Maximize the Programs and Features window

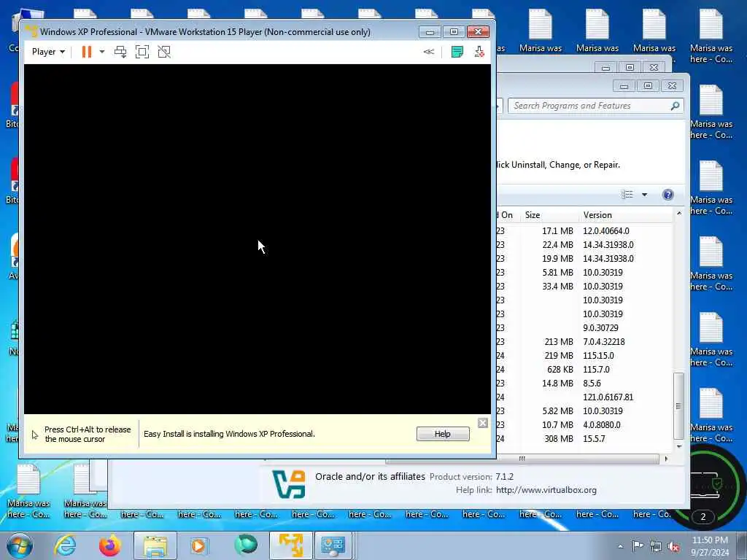tap(648, 86)
